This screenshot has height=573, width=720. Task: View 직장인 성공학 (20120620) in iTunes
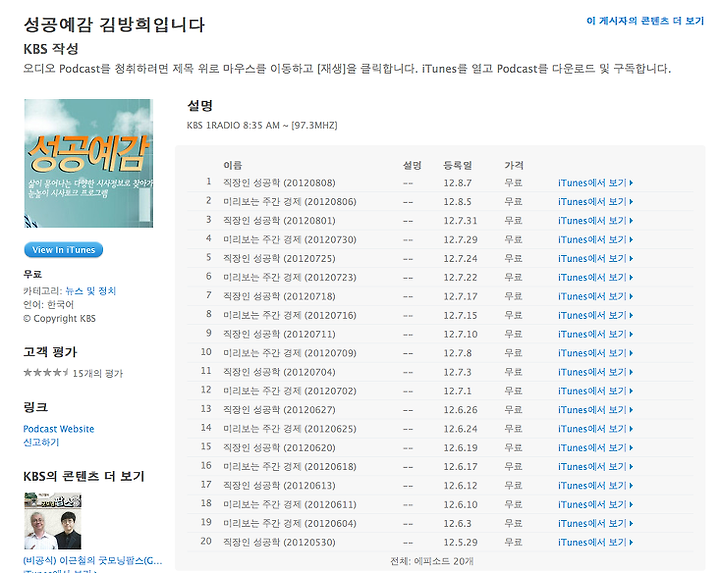[x=596, y=448]
